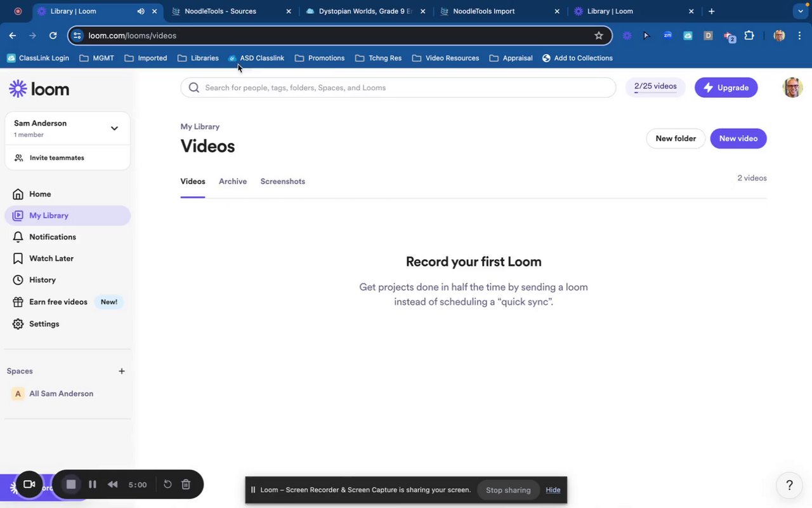Click the Zoom (zm) extension icon

coord(667,36)
